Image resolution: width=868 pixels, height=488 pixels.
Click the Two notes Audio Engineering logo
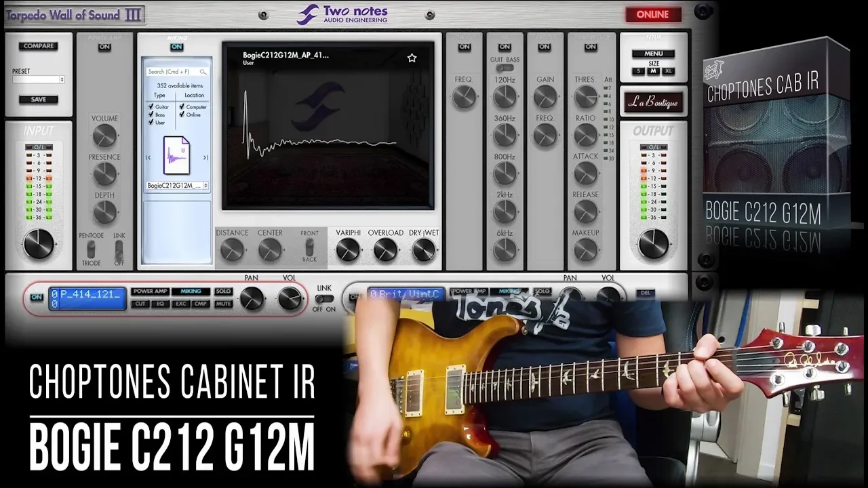pyautogui.click(x=342, y=14)
